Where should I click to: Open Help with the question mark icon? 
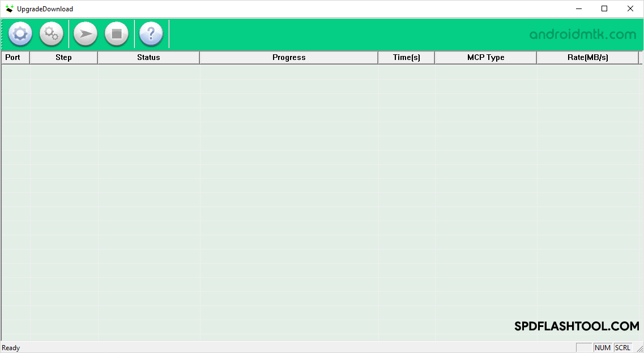coord(151,33)
